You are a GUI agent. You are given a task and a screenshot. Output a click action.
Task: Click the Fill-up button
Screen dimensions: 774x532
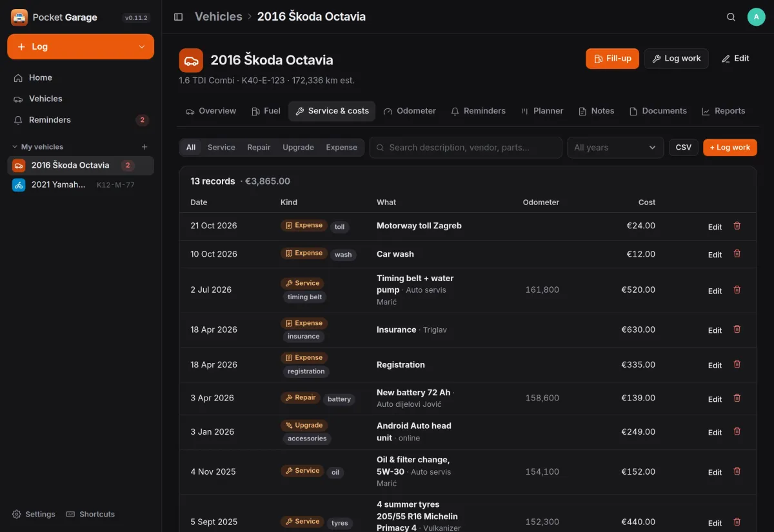coord(613,59)
